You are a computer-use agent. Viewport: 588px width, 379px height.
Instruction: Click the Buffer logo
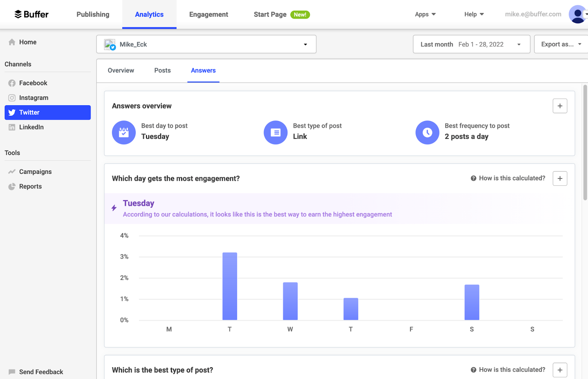pyautogui.click(x=31, y=14)
